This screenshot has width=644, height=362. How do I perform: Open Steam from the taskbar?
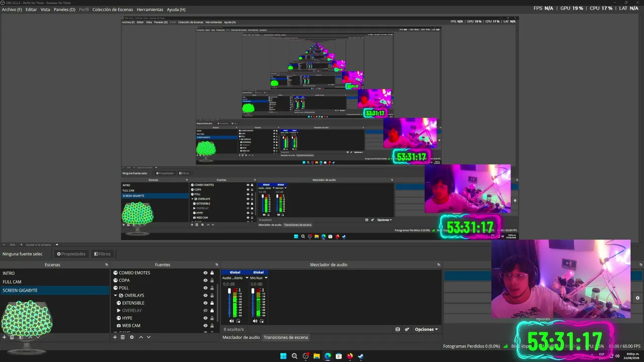pyautogui.click(x=361, y=356)
